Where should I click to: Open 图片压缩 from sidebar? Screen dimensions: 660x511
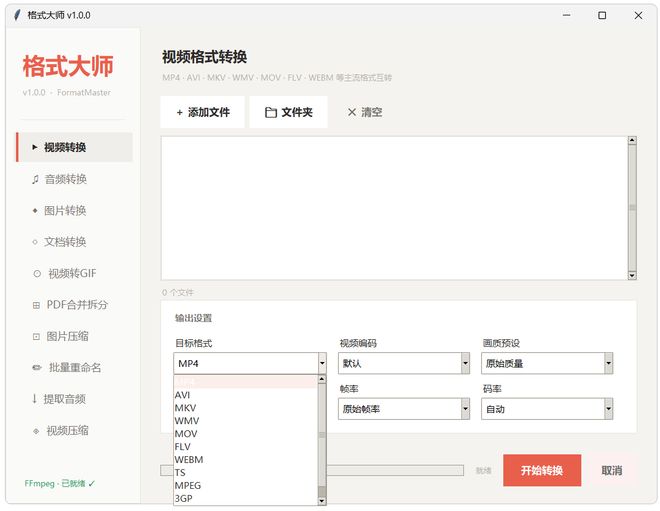coord(75,336)
